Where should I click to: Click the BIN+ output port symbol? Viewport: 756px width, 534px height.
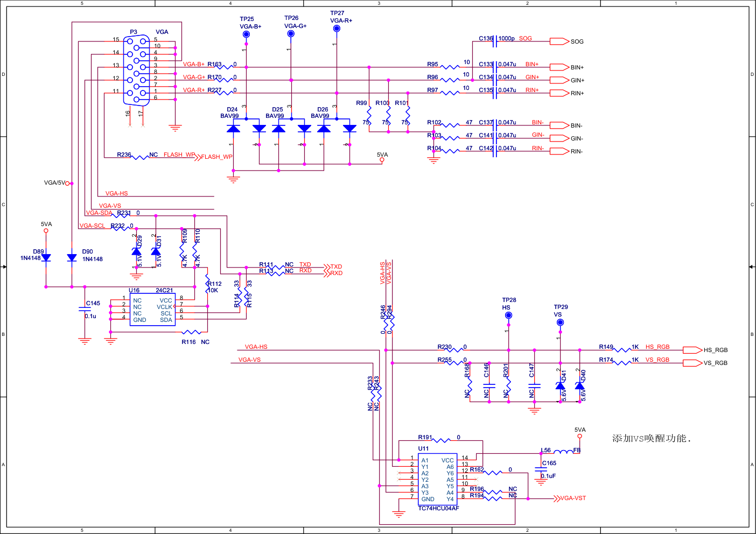tap(559, 67)
